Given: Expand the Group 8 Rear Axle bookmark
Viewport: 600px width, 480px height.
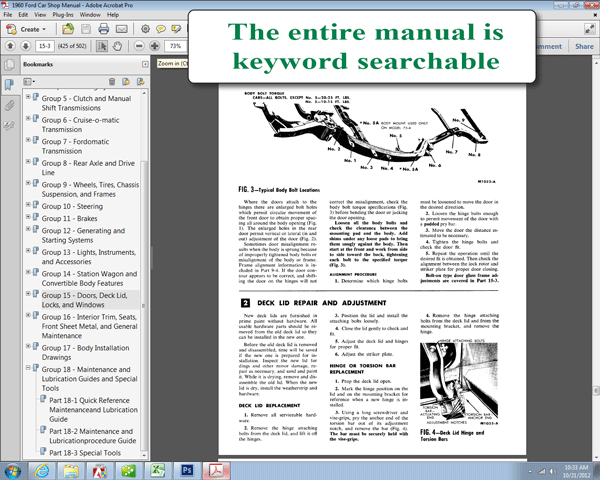Looking at the screenshot, I should [28, 162].
